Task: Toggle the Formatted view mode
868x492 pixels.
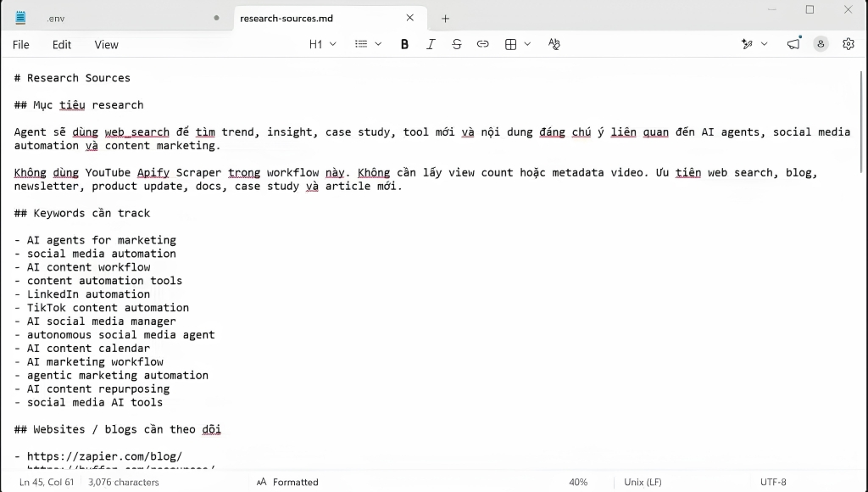Action: pyautogui.click(x=287, y=482)
